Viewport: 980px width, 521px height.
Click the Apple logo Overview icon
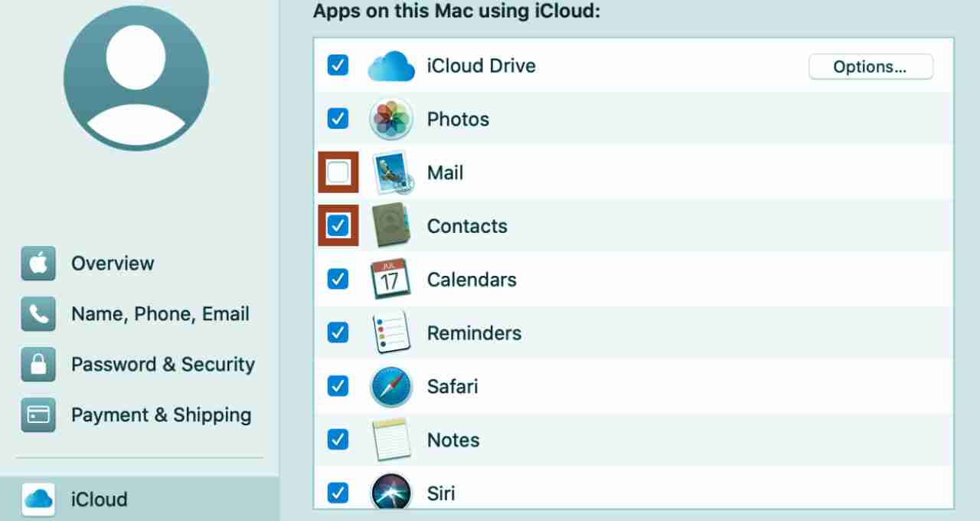pyautogui.click(x=38, y=264)
